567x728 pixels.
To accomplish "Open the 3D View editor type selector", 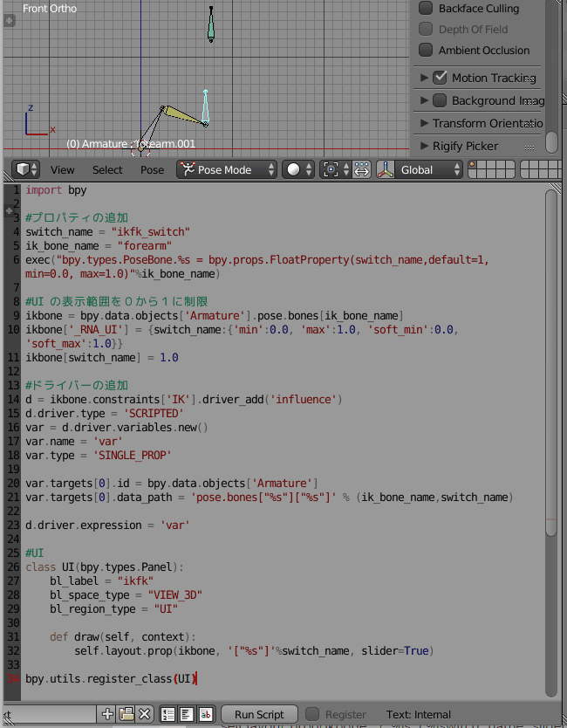I will [25, 170].
